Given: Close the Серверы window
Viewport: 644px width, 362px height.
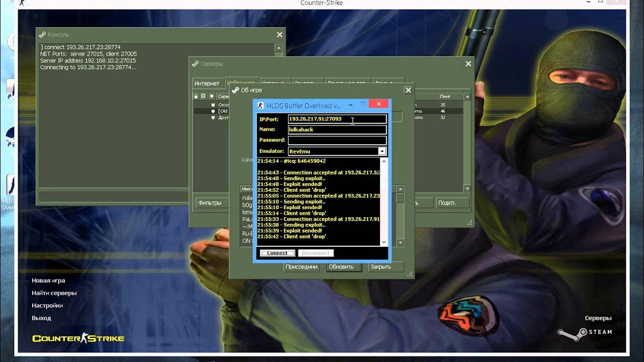Looking at the screenshot, I should (x=468, y=64).
